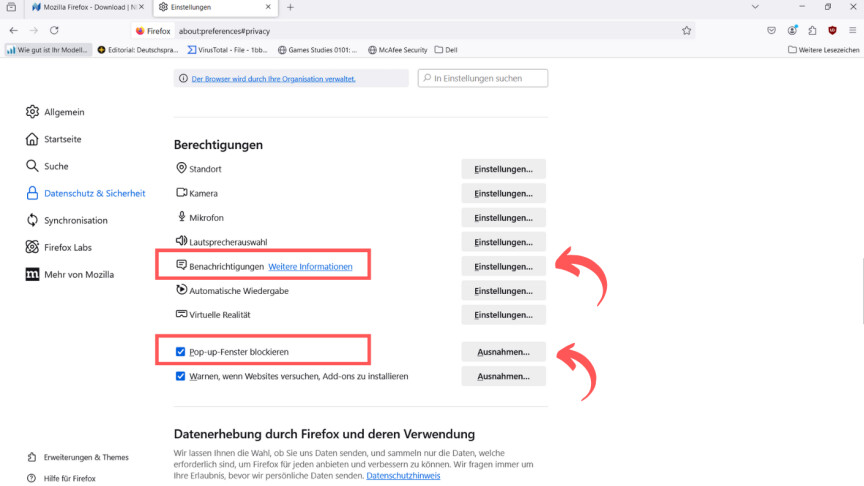Click the Automatische Wiedergabe play icon
This screenshot has height=486, width=864.
click(x=181, y=289)
